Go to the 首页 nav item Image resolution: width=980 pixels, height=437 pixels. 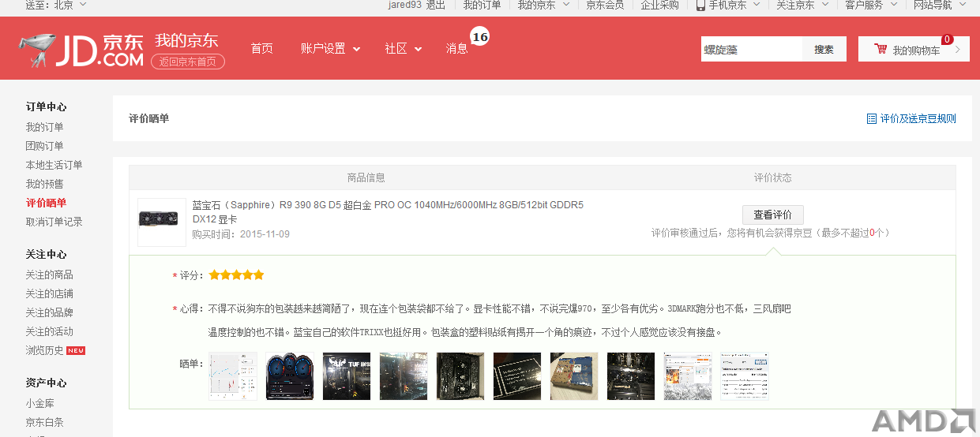[261, 49]
